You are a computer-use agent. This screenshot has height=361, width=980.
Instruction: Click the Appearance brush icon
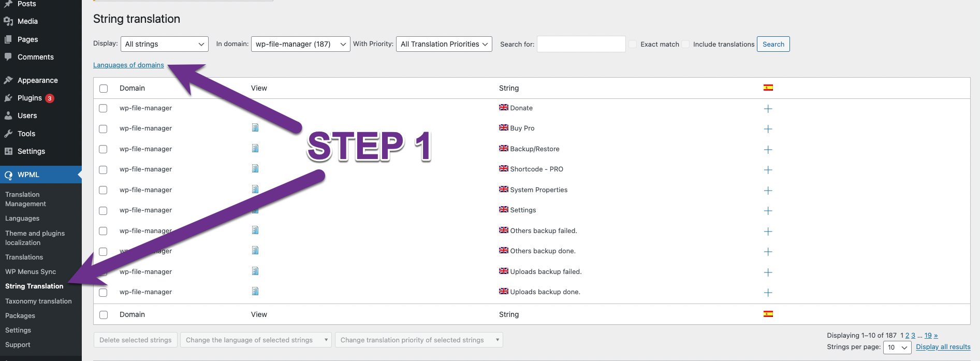coord(8,80)
